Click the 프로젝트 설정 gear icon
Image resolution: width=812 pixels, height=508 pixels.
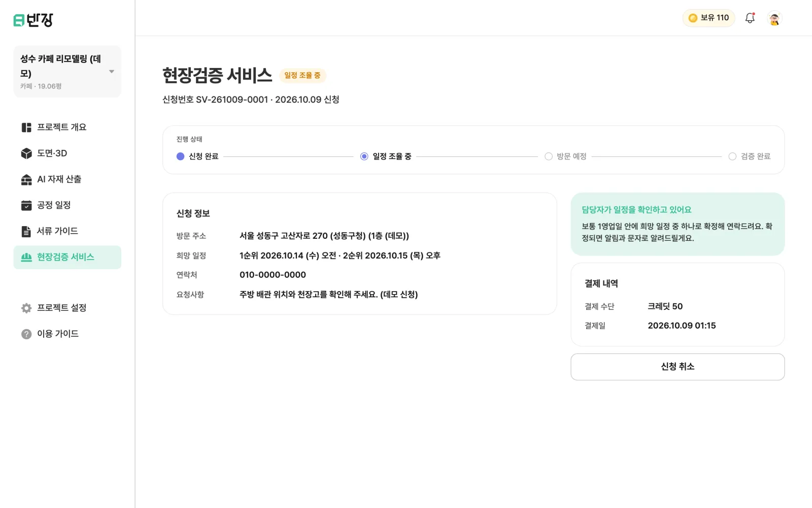tap(26, 308)
